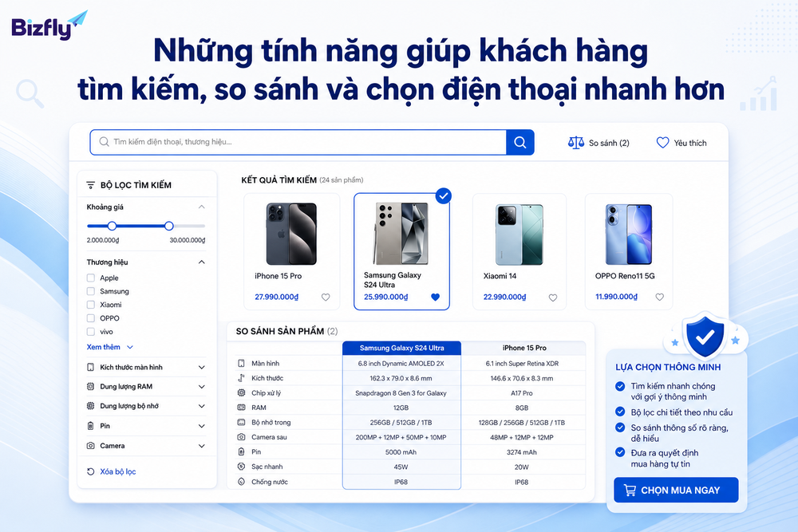Click the Dung lượng bộ nhớ icon
The image size is (798, 532).
point(91,406)
